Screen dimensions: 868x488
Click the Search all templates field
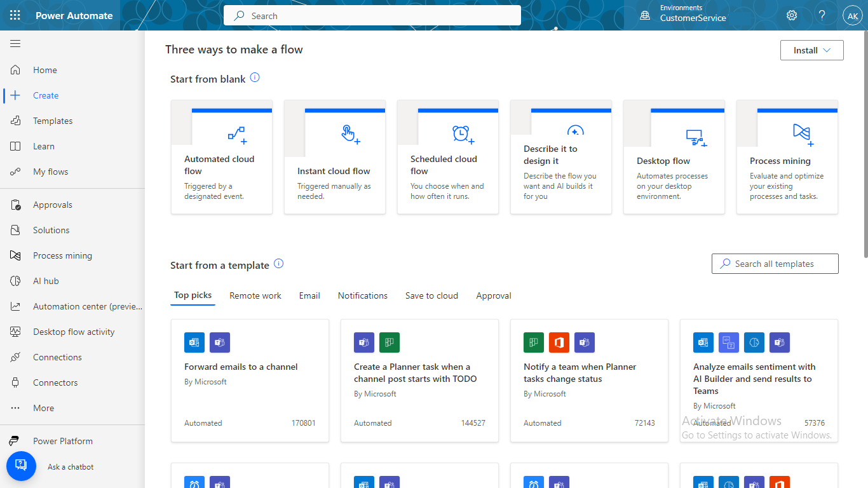[x=775, y=264]
